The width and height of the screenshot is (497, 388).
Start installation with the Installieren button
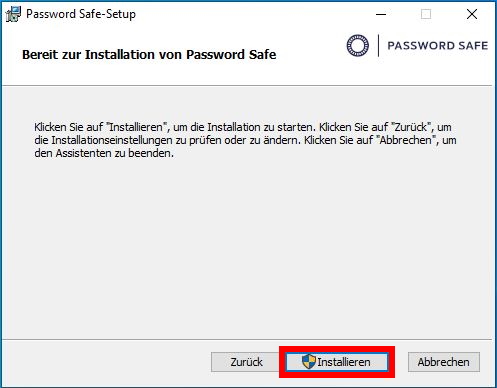tap(337, 362)
